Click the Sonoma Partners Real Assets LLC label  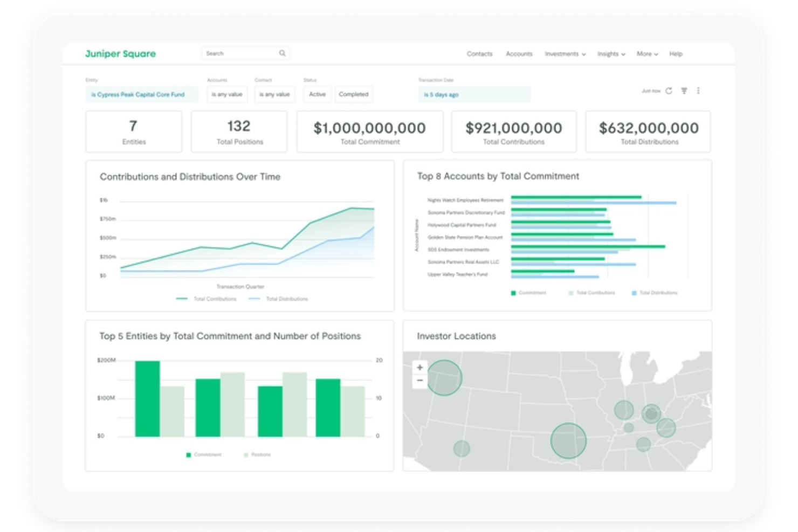463,262
